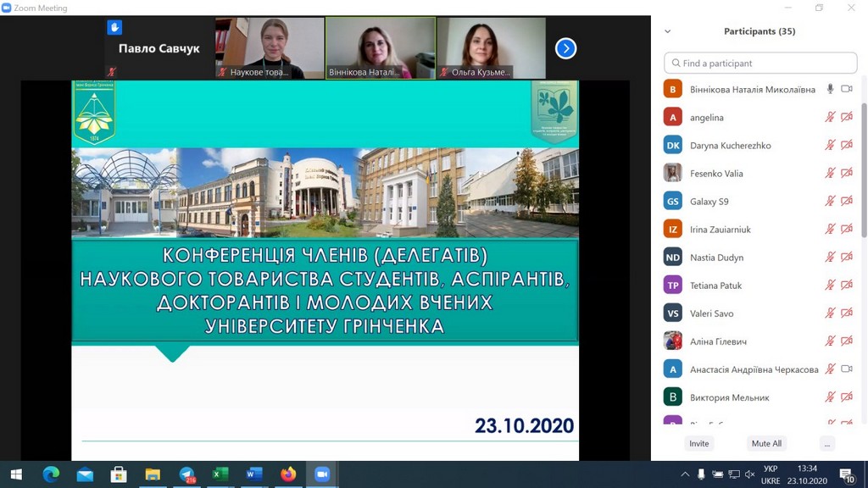This screenshot has height=488, width=868.
Task: Mute Віннікова Наталія Миколаївна's microphone icon
Action: 829,86
